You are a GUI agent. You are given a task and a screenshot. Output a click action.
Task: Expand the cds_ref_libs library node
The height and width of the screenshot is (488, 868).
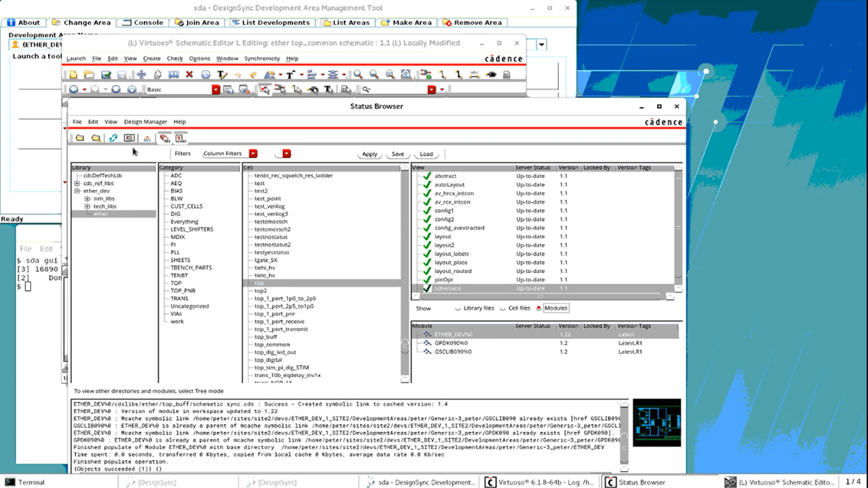[77, 184]
